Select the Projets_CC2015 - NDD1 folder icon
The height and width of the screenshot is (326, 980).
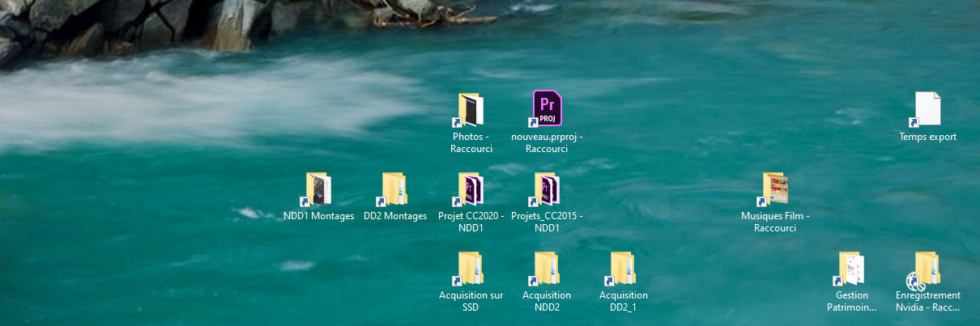point(547,188)
